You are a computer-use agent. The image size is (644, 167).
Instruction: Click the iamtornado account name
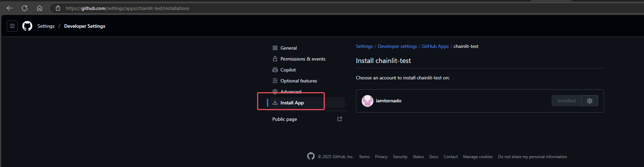point(388,101)
